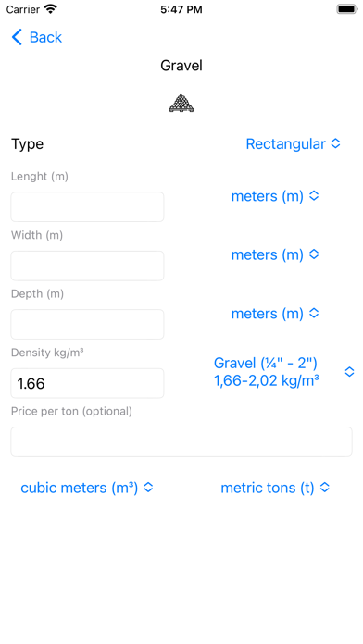Viewport: 363px width, 644px height.
Task: Tap arrows next to metric tons
Action: (x=325, y=488)
